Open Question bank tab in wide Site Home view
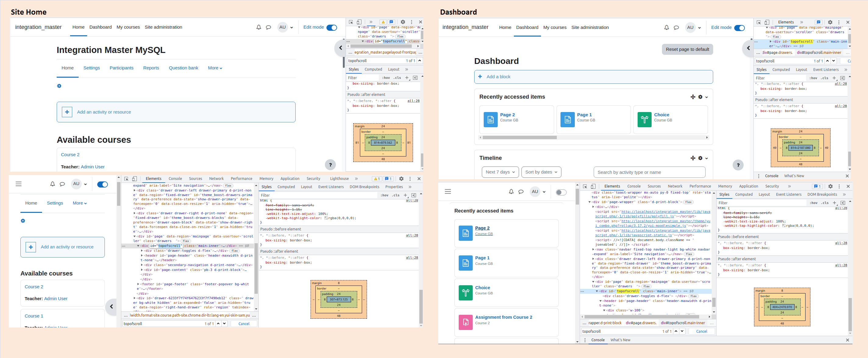 [183, 68]
